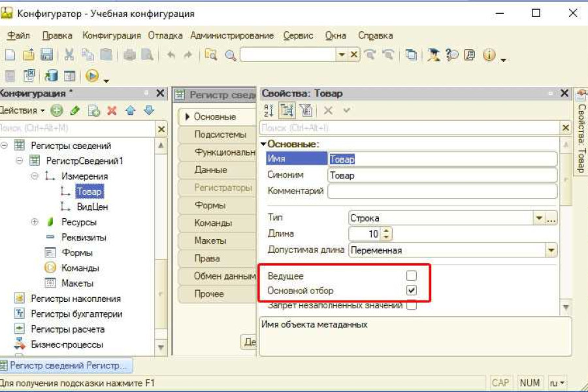This screenshot has height=392, width=588.
Task: Open the Действия dropdown menu
Action: pyautogui.click(x=22, y=110)
